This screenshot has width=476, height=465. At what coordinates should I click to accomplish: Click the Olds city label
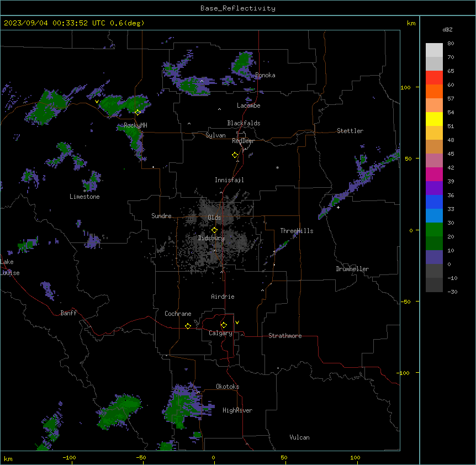coord(214,218)
